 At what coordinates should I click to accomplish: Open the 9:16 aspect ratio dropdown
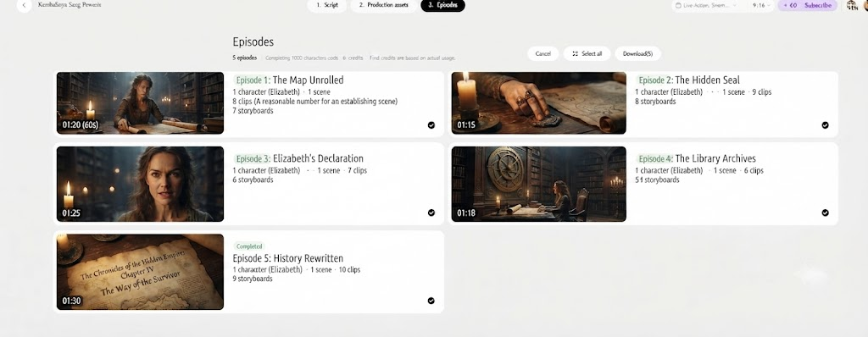click(761, 6)
